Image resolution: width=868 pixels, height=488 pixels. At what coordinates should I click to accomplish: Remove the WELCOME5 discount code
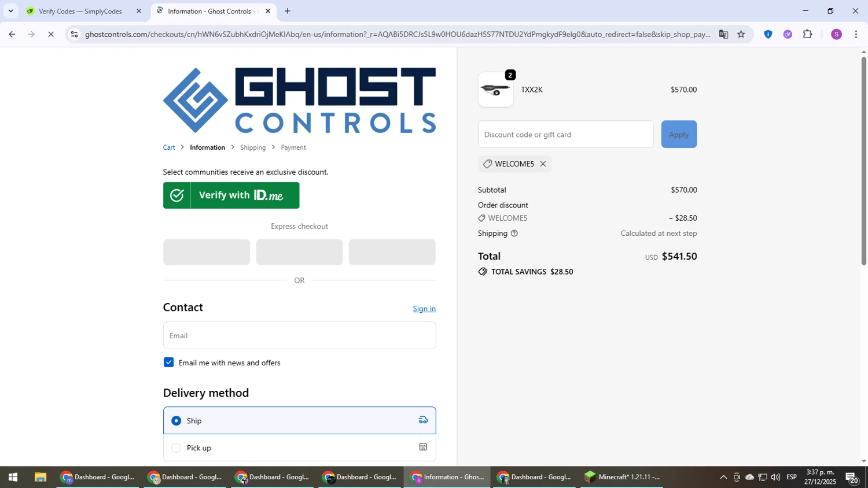point(543,164)
